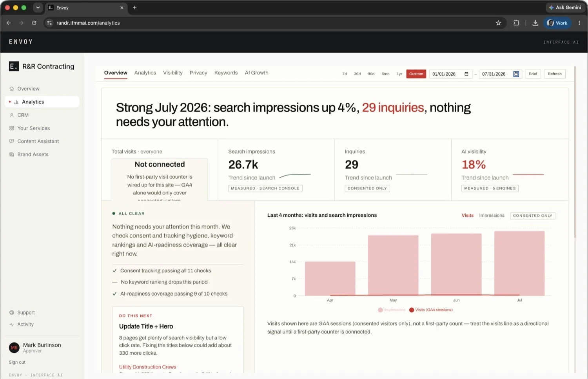Click CONSENTED ONLY badge under Inquiries
The image size is (588, 379).
click(x=367, y=189)
